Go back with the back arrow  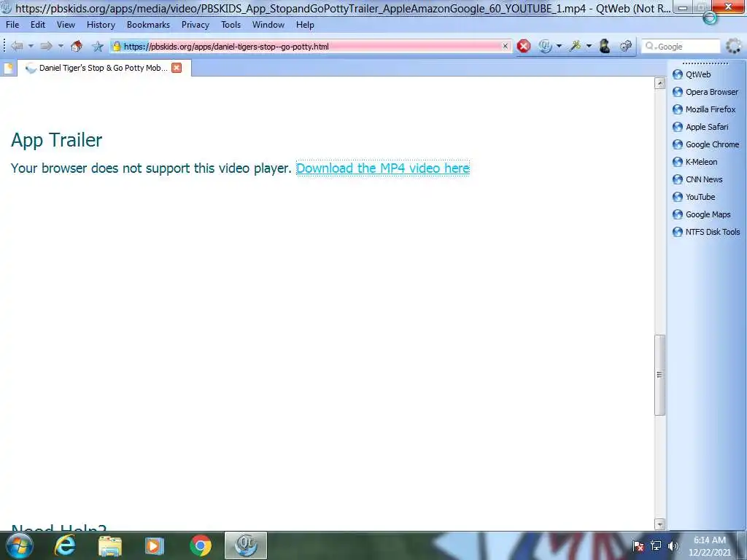point(18,46)
